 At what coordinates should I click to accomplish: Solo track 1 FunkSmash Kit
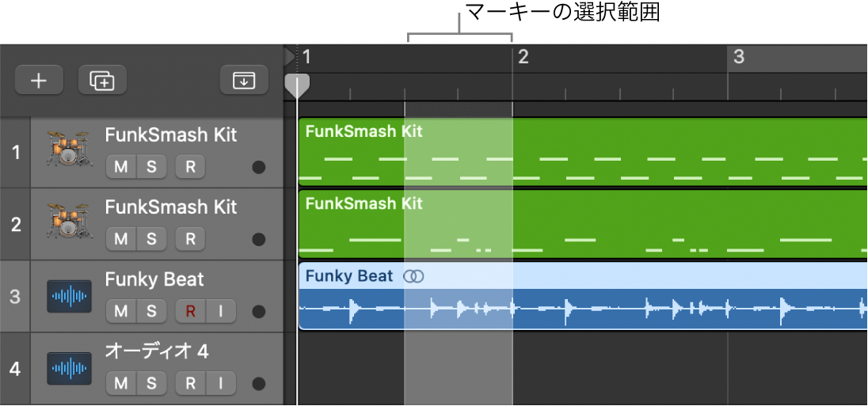(151, 167)
